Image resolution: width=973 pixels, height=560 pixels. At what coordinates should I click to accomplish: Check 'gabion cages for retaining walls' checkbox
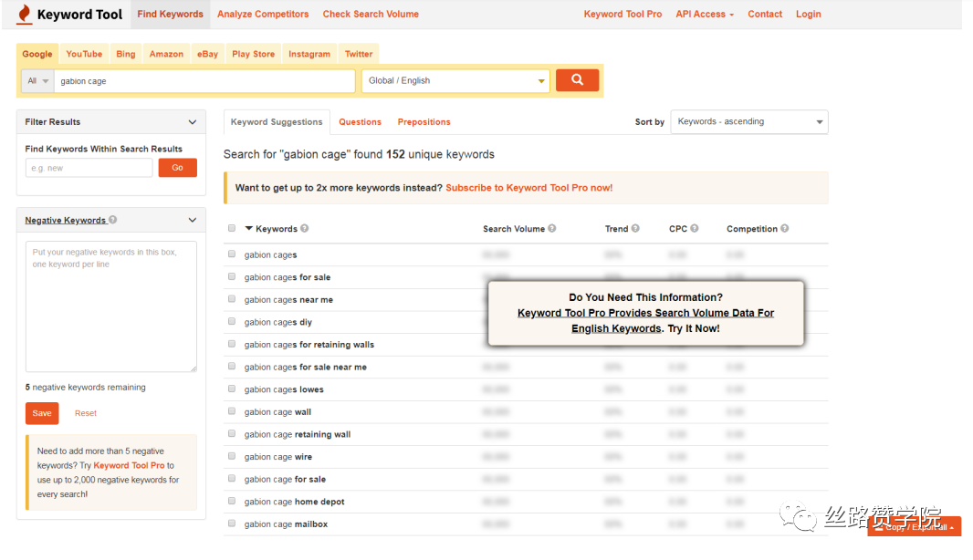click(x=232, y=344)
